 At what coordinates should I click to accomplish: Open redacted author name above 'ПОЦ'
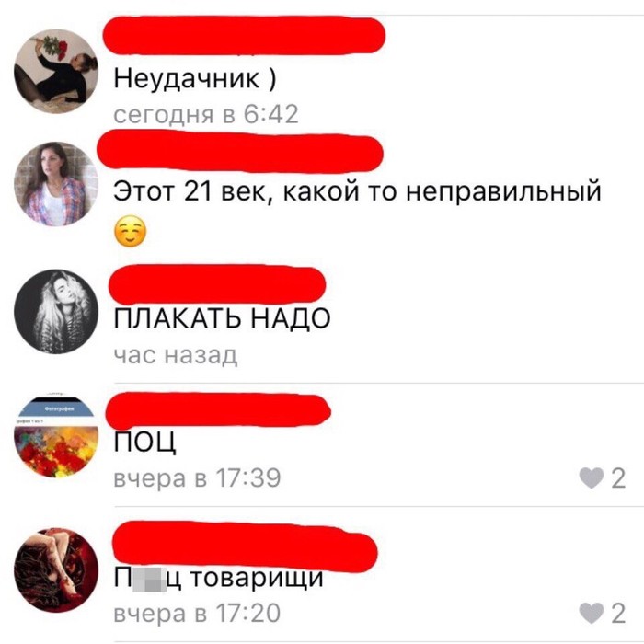(218, 410)
